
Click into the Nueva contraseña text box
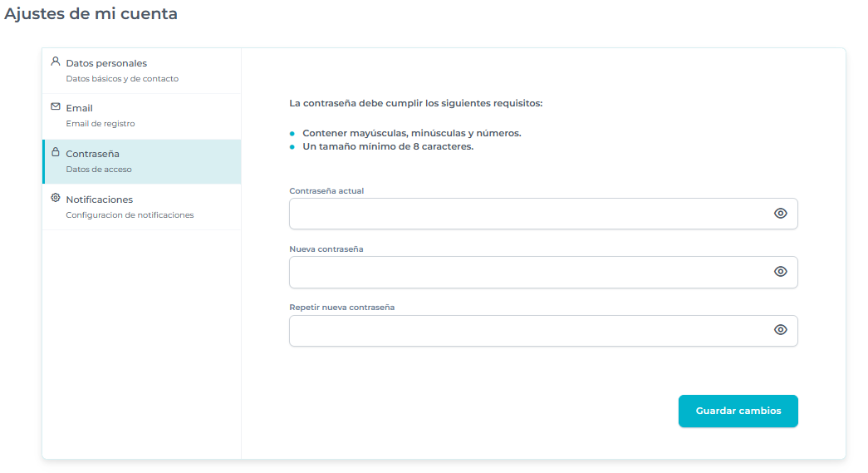pos(527,272)
